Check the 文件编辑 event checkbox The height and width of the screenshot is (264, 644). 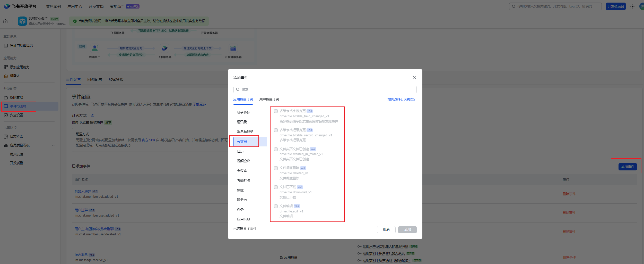276,206
